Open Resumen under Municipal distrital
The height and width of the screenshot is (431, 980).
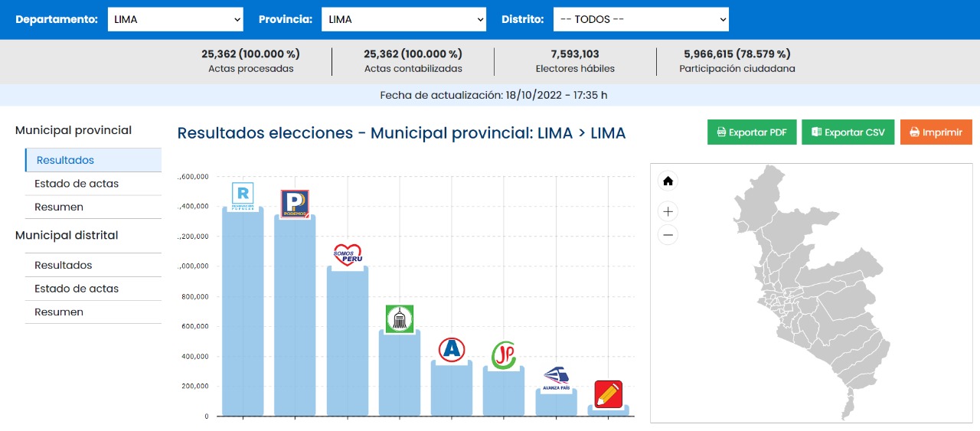click(x=93, y=312)
